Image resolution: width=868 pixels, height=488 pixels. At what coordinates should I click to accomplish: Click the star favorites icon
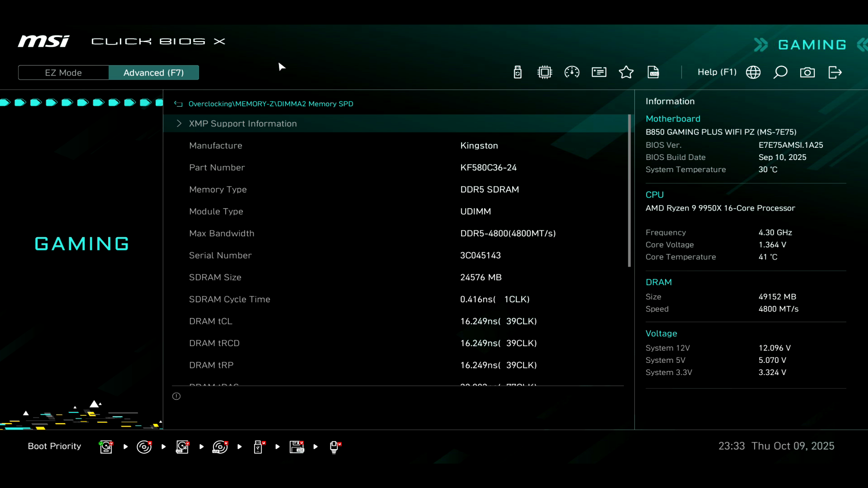point(626,72)
